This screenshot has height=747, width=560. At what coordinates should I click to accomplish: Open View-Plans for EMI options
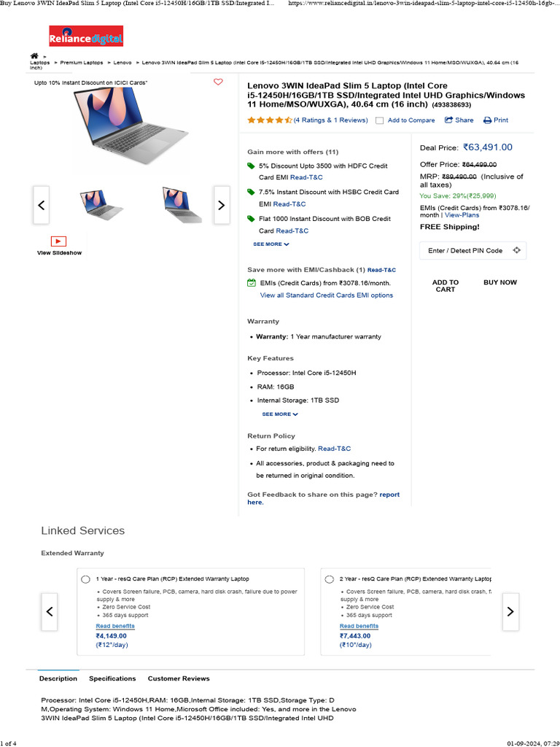pos(462,215)
